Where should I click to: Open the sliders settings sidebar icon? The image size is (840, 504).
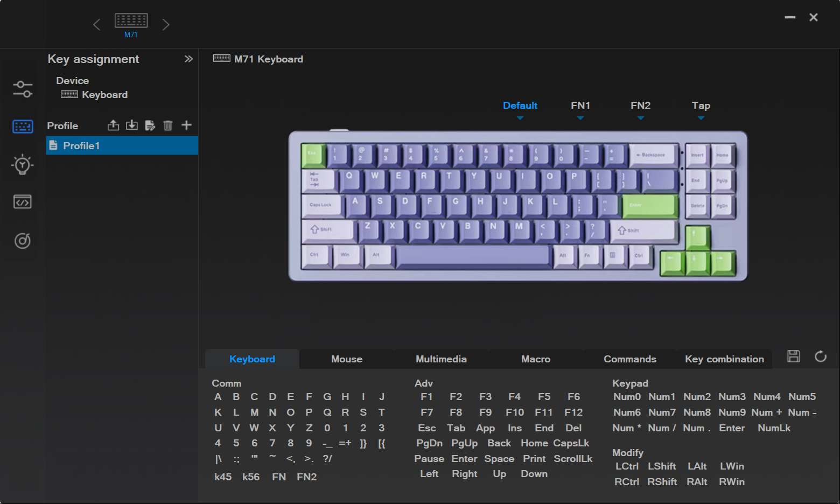click(23, 89)
